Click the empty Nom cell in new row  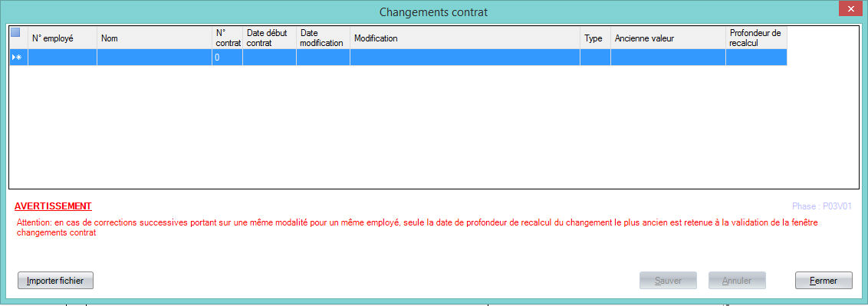click(154, 58)
